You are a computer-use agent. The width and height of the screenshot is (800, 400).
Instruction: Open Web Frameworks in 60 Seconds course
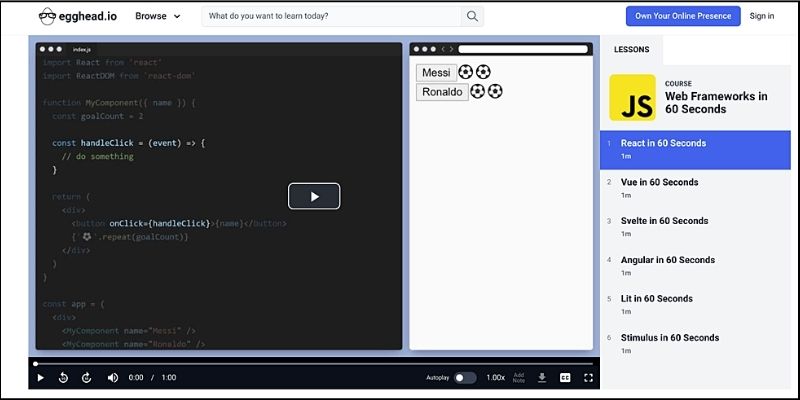point(716,103)
